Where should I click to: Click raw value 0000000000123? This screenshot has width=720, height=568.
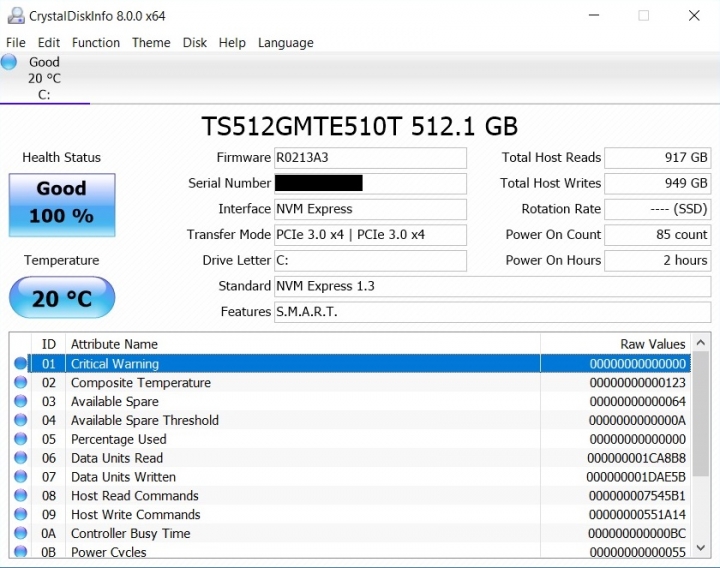coord(637,382)
